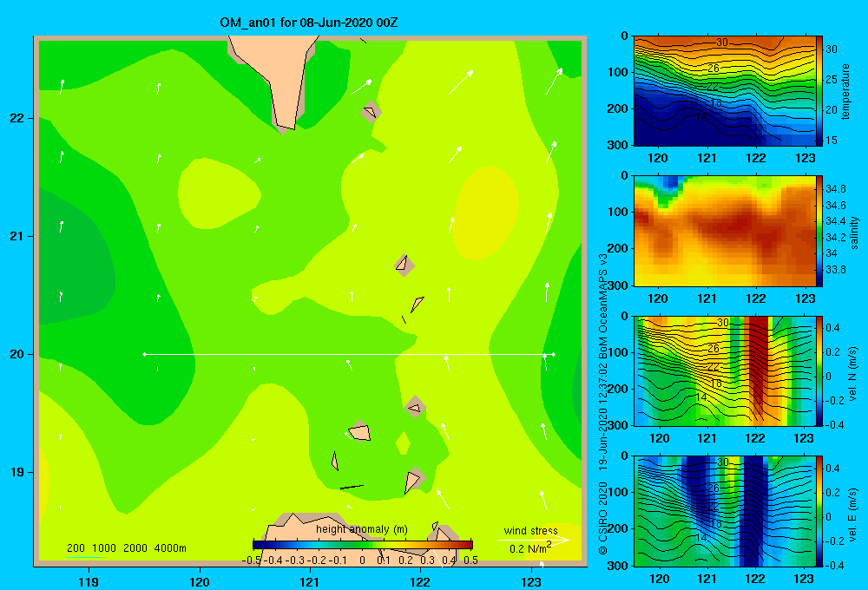
Task: Click the '0.2 N/m²' wind stress value
Action: coord(529,548)
